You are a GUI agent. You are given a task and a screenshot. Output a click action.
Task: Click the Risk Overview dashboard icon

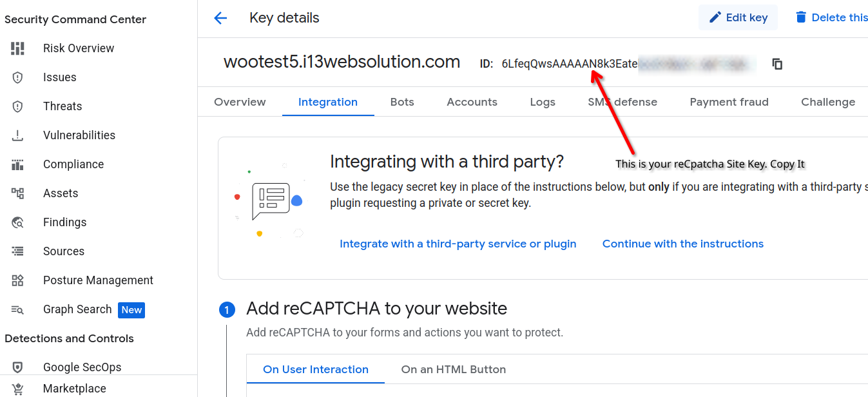(x=18, y=48)
